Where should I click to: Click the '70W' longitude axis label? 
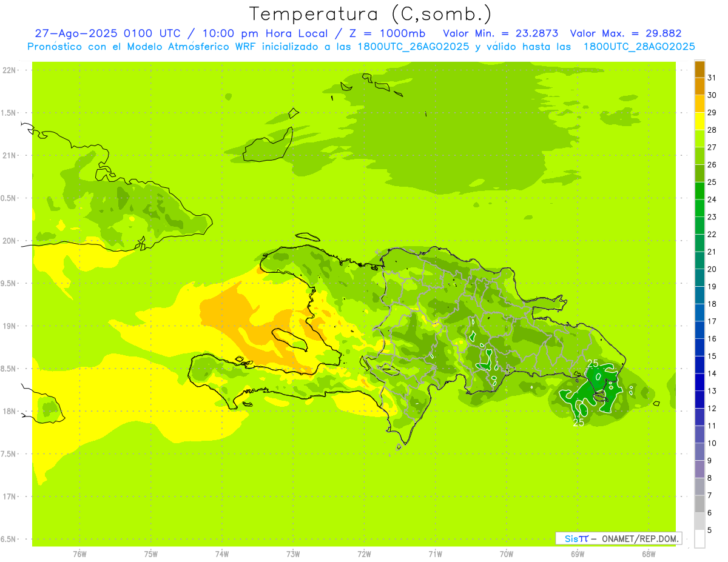point(507,554)
